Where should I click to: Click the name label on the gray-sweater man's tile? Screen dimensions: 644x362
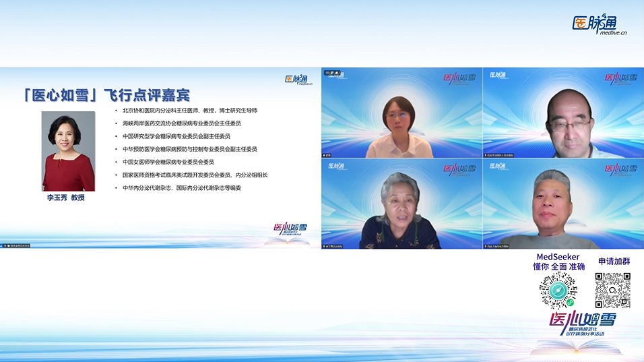point(496,247)
